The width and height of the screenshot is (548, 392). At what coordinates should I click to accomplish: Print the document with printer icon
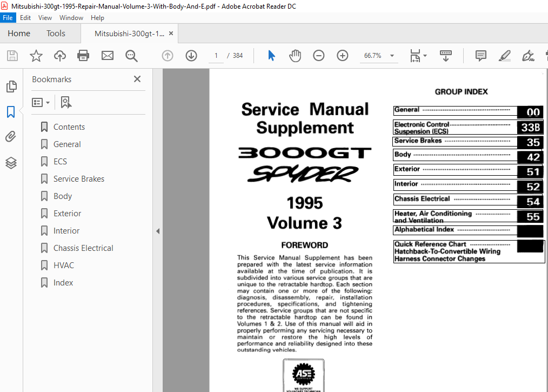pos(83,56)
